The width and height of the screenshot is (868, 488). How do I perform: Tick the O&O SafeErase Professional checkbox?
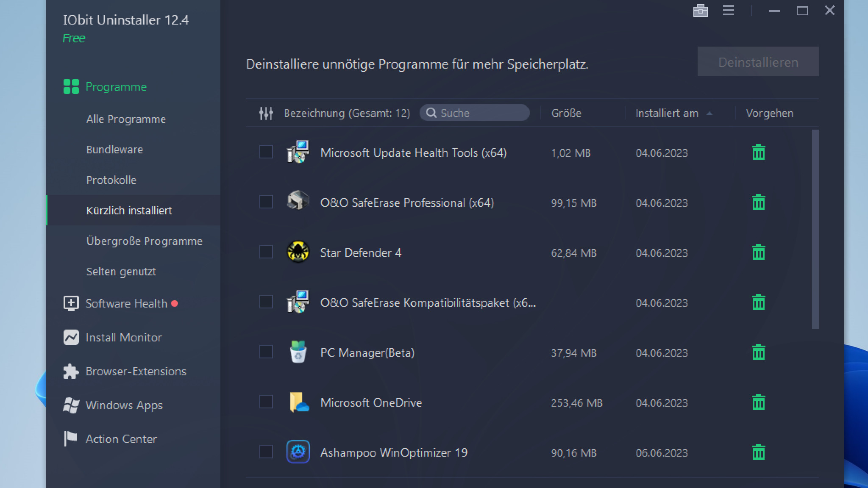(x=266, y=202)
